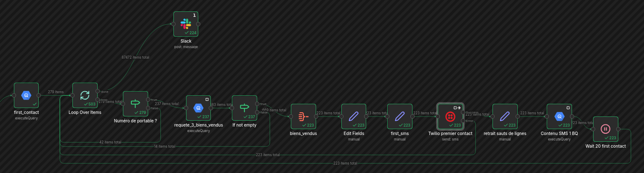Viewport: 644px width, 173px height.
Task: Select the retrait sauts de lignes node
Action: [505, 116]
